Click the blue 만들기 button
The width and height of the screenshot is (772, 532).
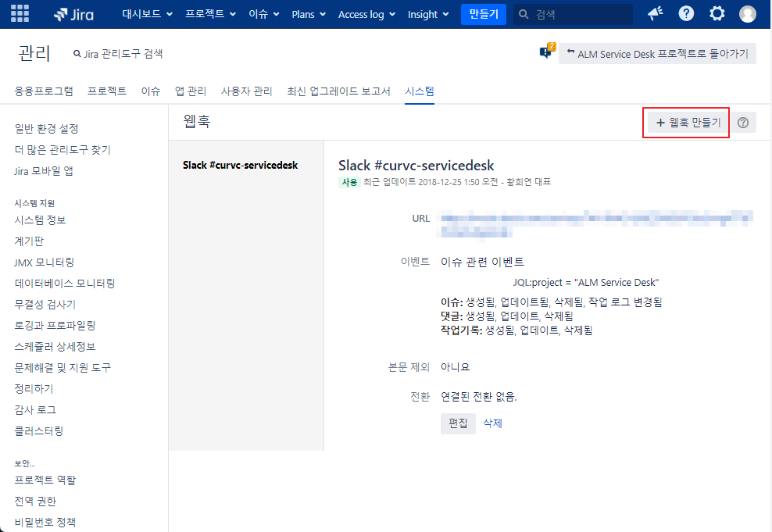pos(484,14)
